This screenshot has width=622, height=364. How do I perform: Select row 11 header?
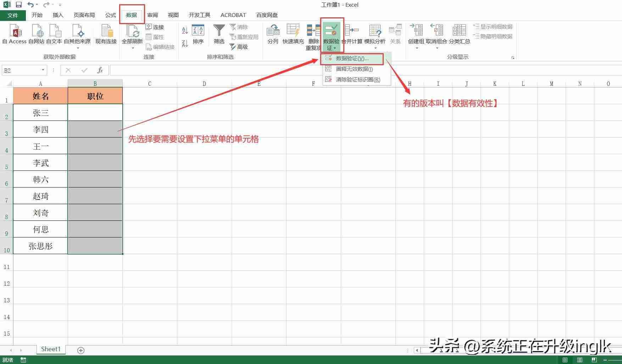pyautogui.click(x=6, y=263)
